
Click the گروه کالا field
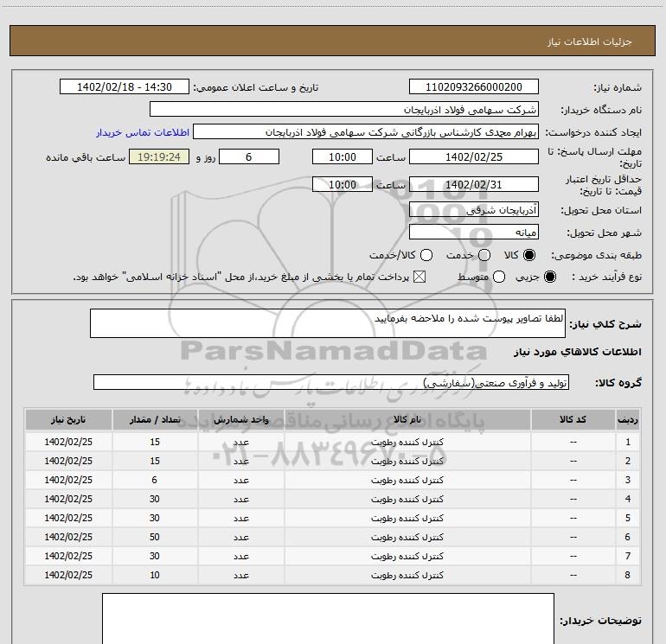(x=331, y=382)
